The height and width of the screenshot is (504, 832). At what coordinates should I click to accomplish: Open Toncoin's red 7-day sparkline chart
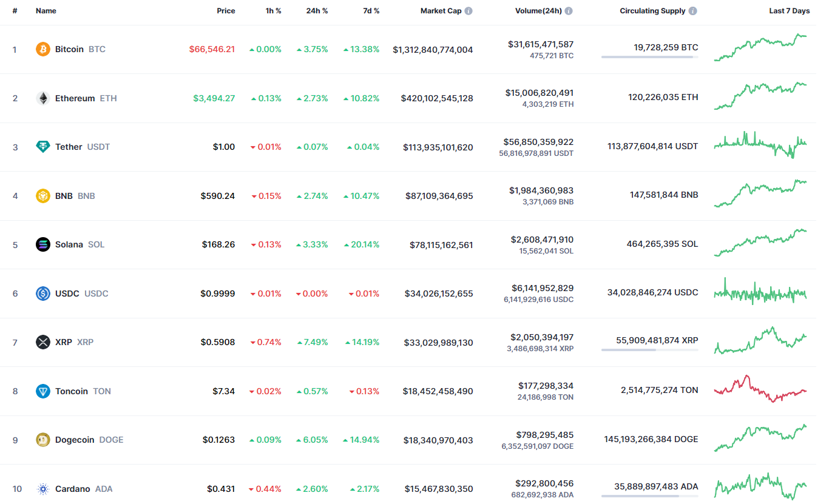click(x=760, y=389)
